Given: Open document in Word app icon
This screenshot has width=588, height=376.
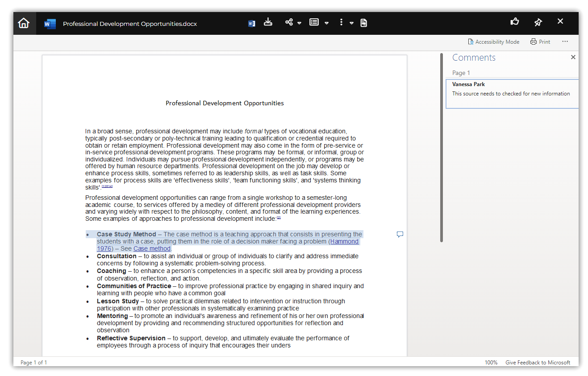Looking at the screenshot, I should (251, 23).
